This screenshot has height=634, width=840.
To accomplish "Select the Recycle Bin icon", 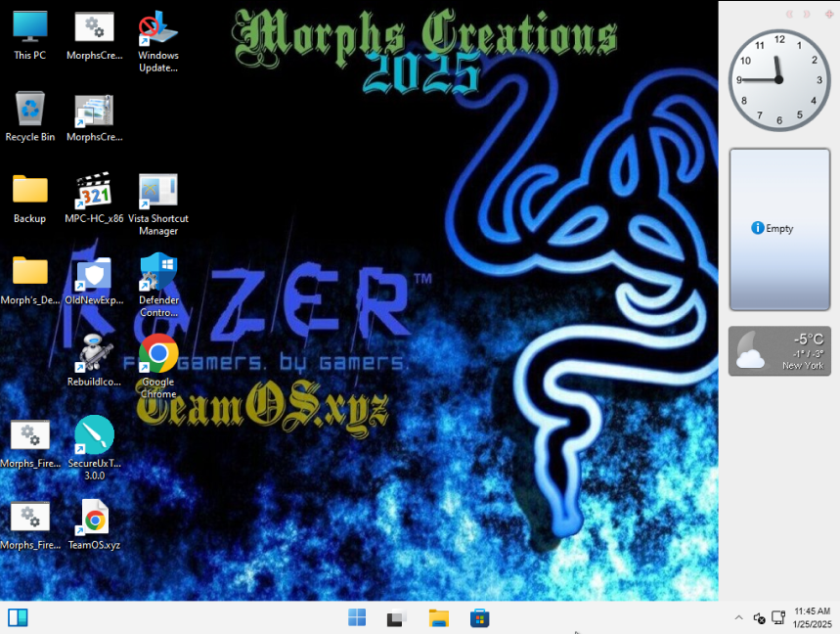I will [30, 116].
